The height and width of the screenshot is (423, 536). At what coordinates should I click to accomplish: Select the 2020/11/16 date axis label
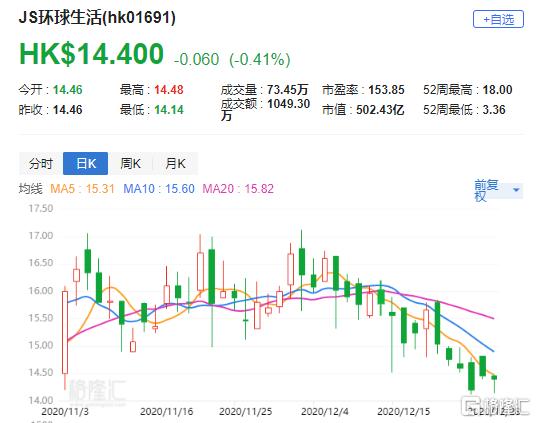pos(167,411)
